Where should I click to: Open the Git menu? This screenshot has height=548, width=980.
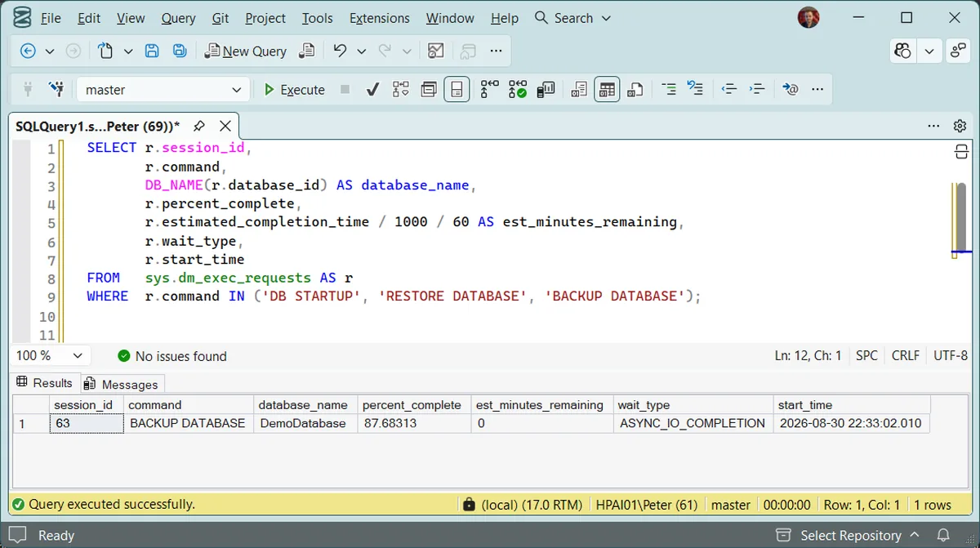point(220,18)
